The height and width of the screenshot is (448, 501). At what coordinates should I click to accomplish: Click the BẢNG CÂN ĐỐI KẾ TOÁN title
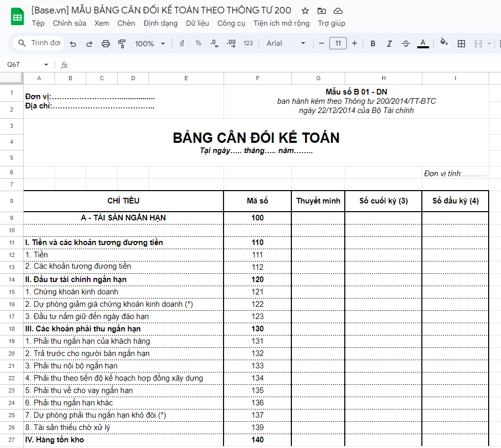coord(256,138)
